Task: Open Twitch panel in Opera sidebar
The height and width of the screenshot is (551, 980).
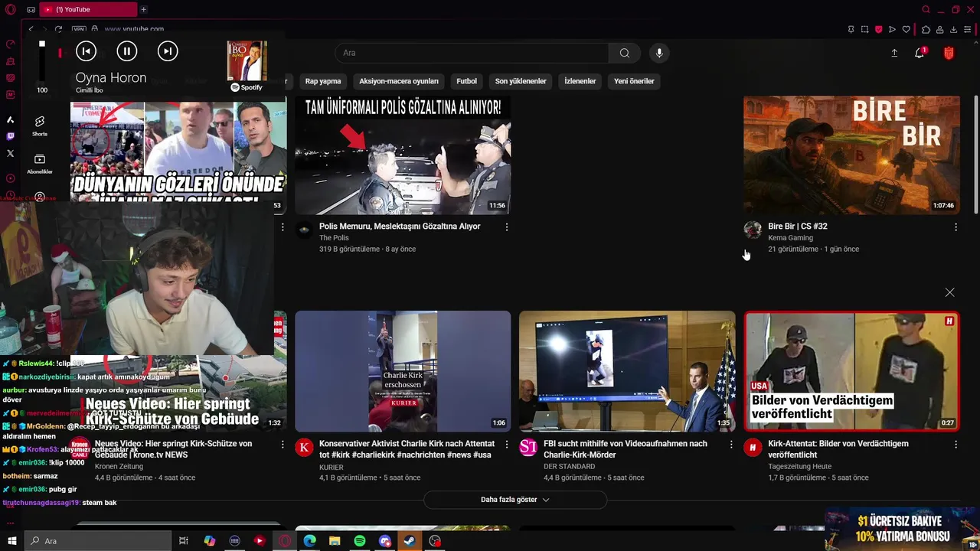Action: click(x=11, y=136)
